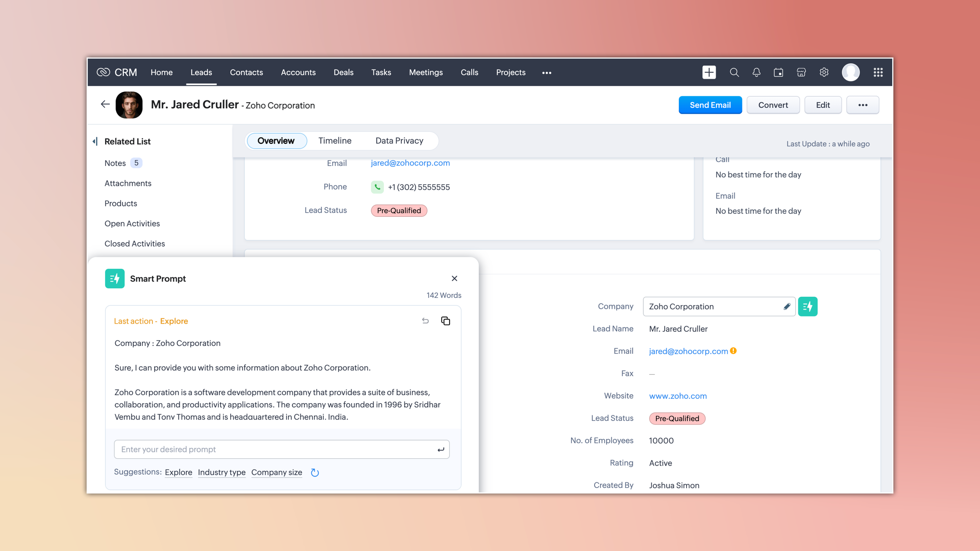Open the notifications bell
The height and width of the screenshot is (551, 980).
pos(756,72)
